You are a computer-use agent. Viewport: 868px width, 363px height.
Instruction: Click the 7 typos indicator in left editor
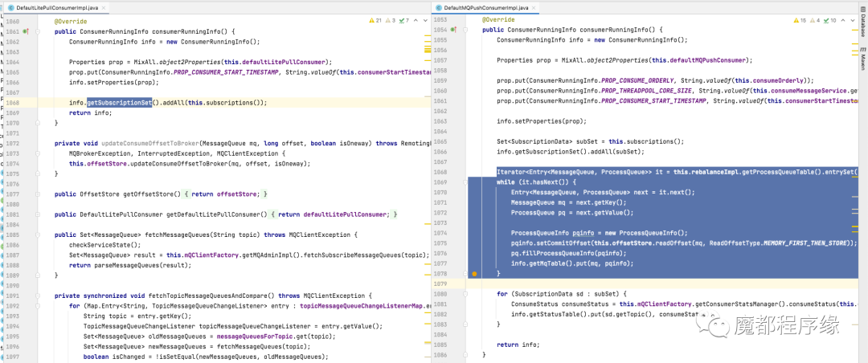[x=404, y=21]
